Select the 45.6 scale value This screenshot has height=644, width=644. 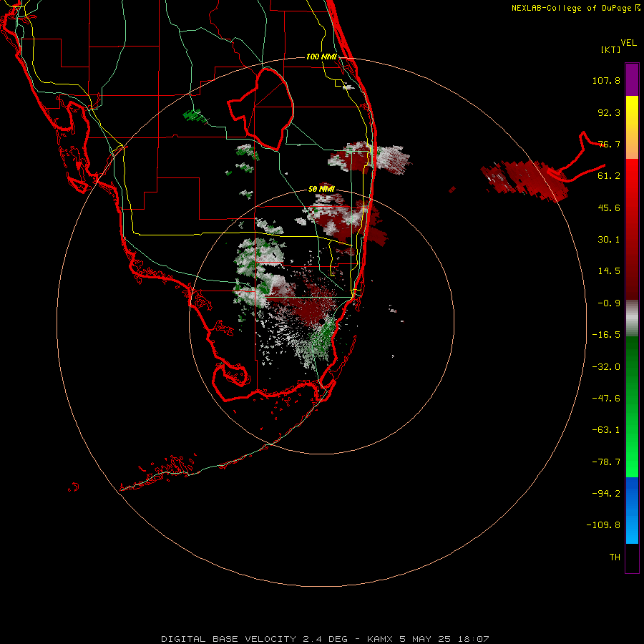[x=609, y=208]
